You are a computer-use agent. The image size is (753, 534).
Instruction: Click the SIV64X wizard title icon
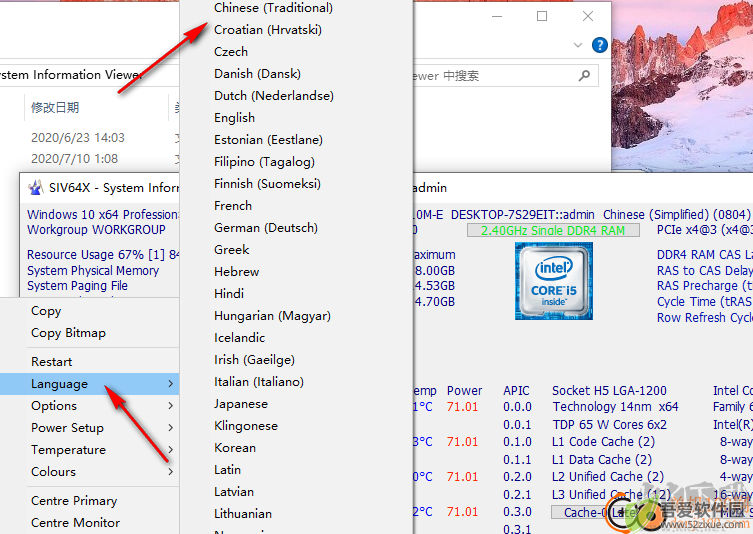pos(36,188)
